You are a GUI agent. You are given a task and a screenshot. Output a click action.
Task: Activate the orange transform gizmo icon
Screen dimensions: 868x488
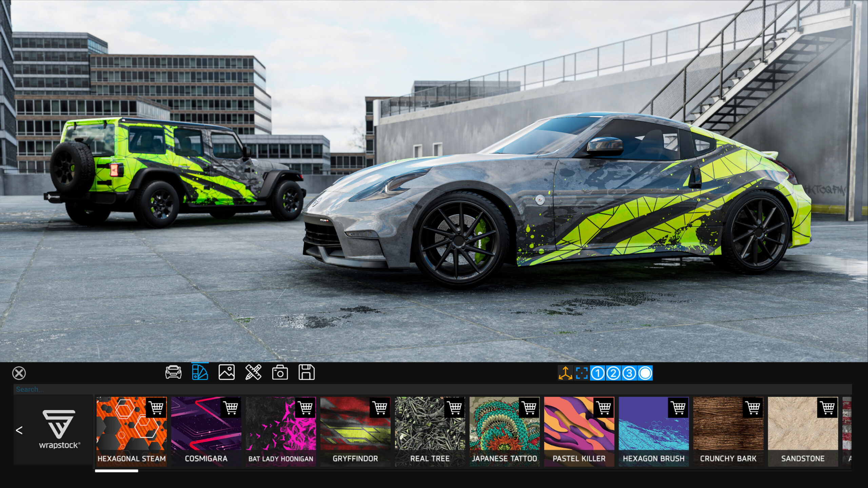(565, 373)
